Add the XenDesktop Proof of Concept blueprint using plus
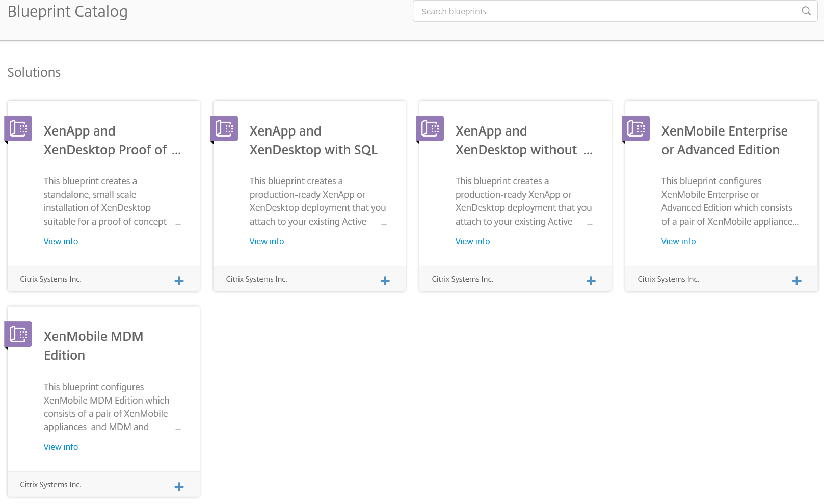The image size is (824, 504). (x=179, y=281)
